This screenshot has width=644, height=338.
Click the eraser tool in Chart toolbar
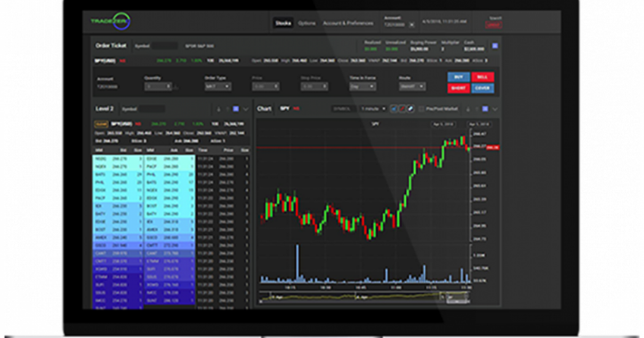click(411, 109)
